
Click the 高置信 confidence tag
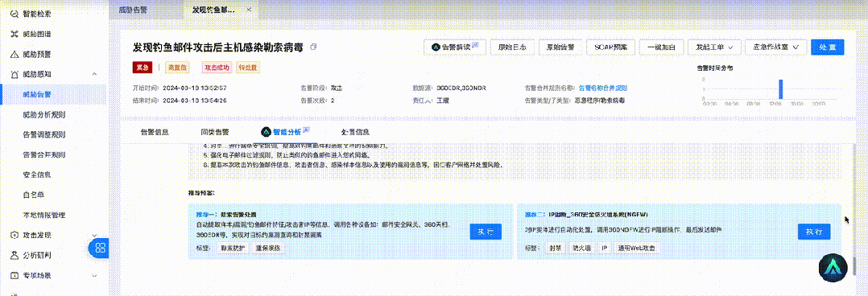coord(178,68)
